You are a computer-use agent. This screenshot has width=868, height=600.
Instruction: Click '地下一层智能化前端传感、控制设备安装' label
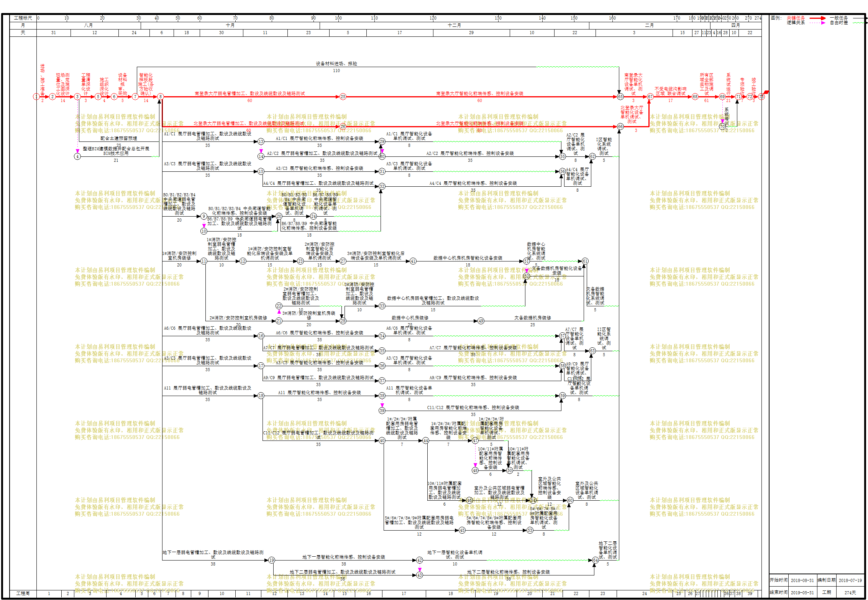point(344,557)
